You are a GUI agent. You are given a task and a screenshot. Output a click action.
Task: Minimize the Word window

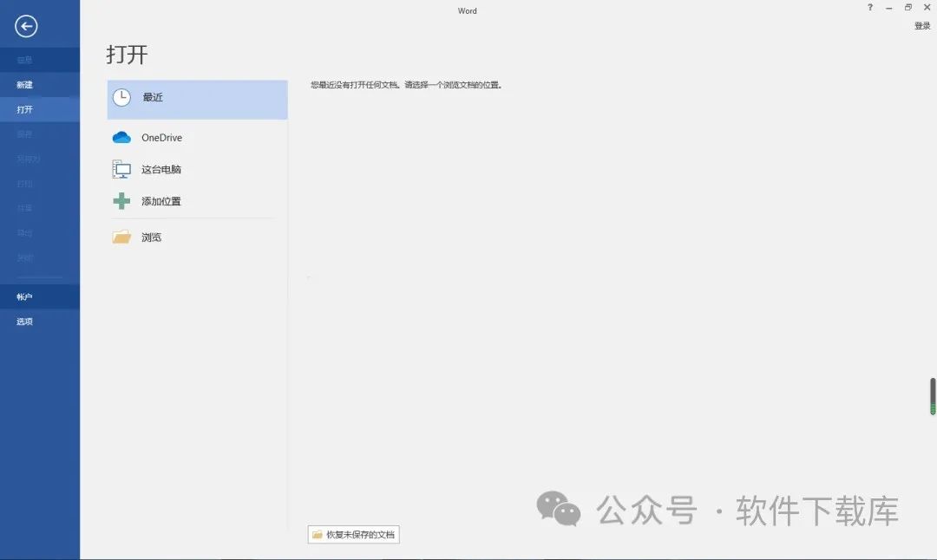click(889, 7)
